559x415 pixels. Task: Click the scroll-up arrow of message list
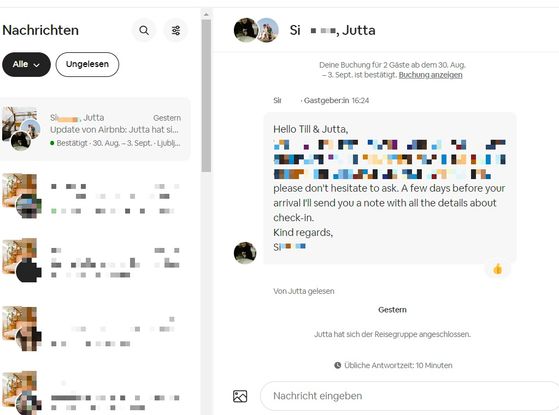pyautogui.click(x=206, y=15)
